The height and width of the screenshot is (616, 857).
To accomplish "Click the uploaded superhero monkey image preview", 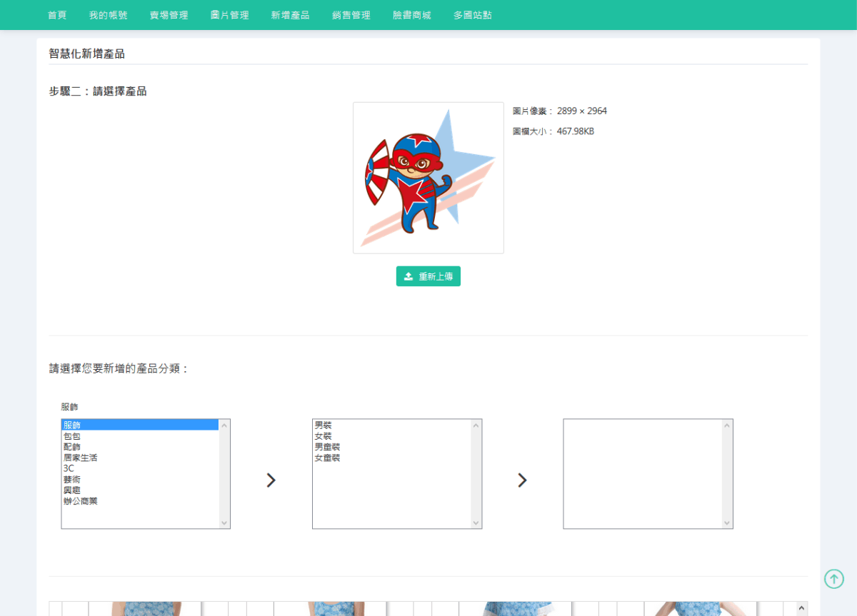I will point(428,178).
